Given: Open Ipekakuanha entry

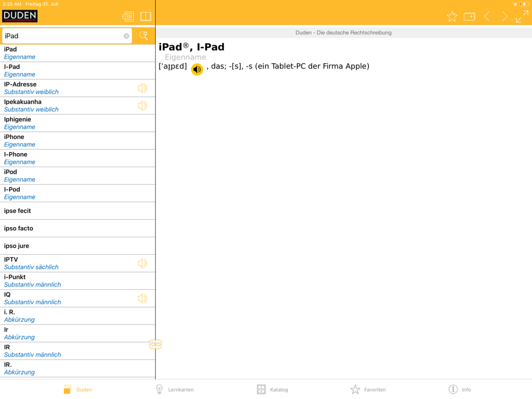Looking at the screenshot, I should click(78, 106).
